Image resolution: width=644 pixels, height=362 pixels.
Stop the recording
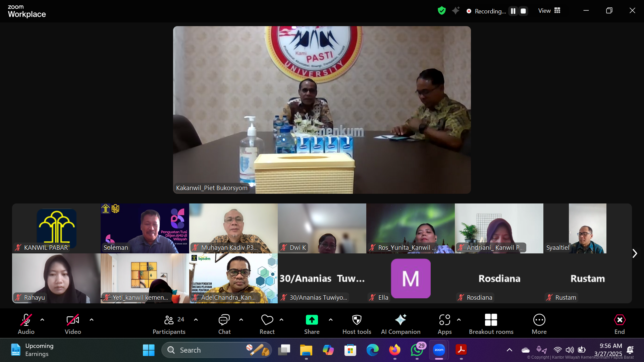(x=523, y=11)
